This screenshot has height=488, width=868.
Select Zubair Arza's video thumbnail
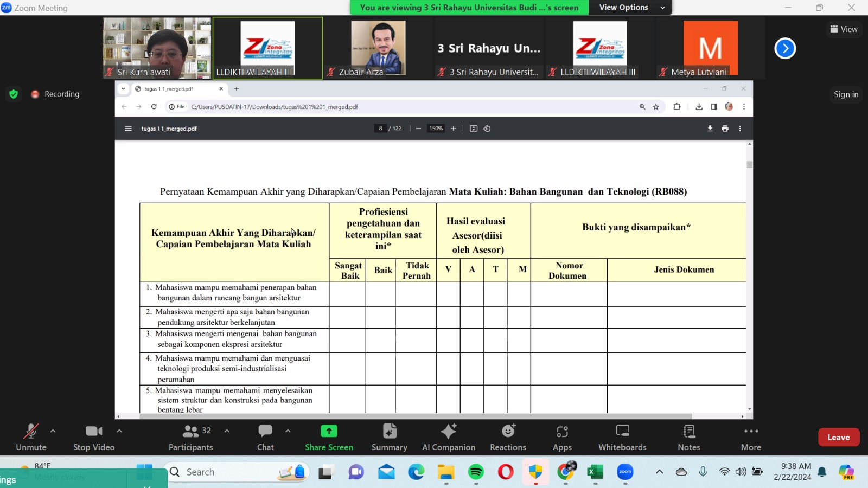pos(378,48)
